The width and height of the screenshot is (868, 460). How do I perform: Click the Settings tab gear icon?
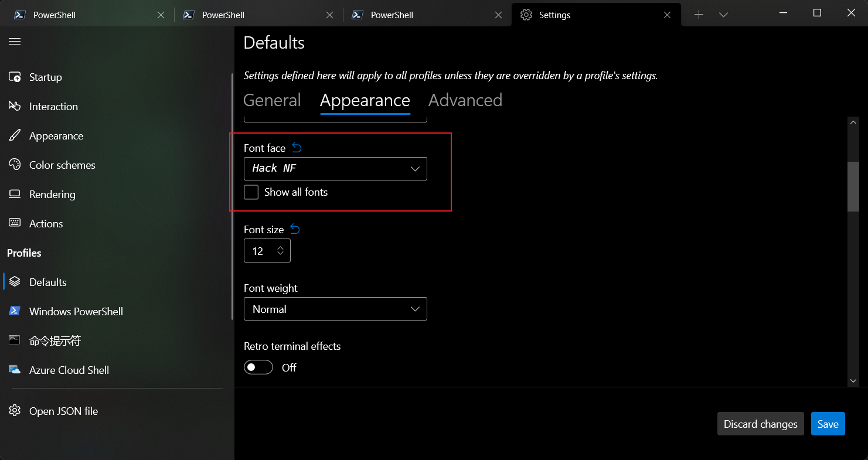526,15
